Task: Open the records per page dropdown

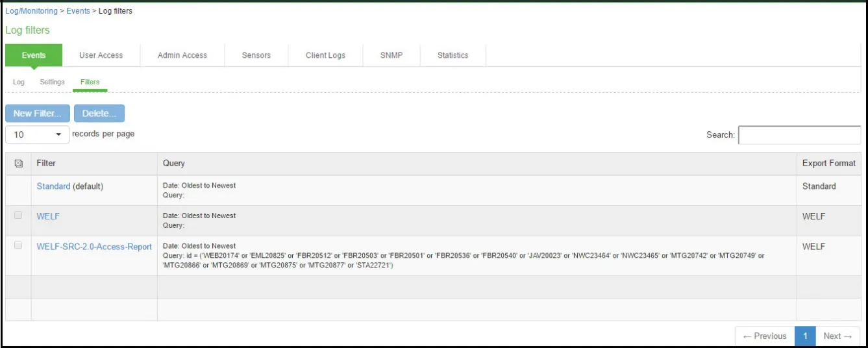Action: tap(37, 134)
